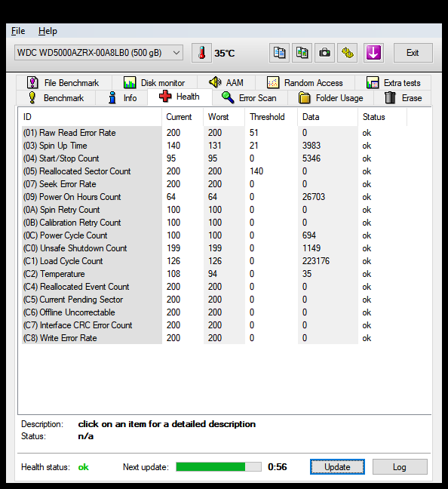Switch to the Benchmark tab
Viewport: 448px width, 489px height.
[56, 98]
